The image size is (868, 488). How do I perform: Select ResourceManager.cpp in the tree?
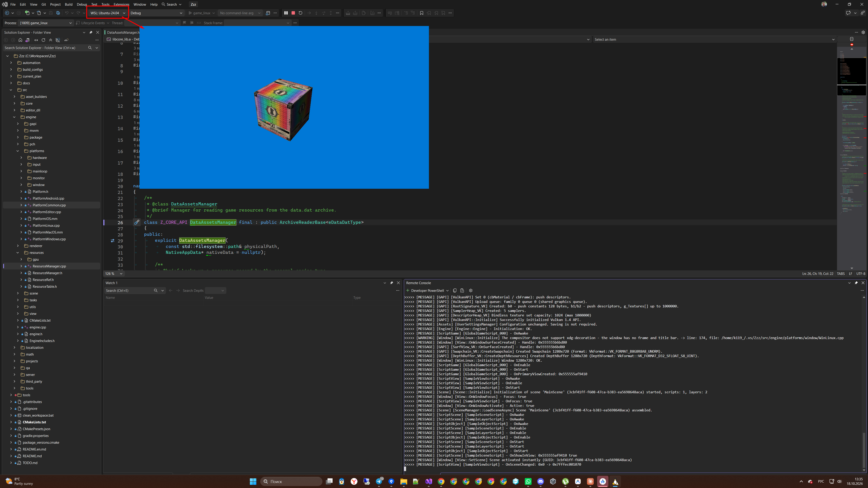pos(49,266)
